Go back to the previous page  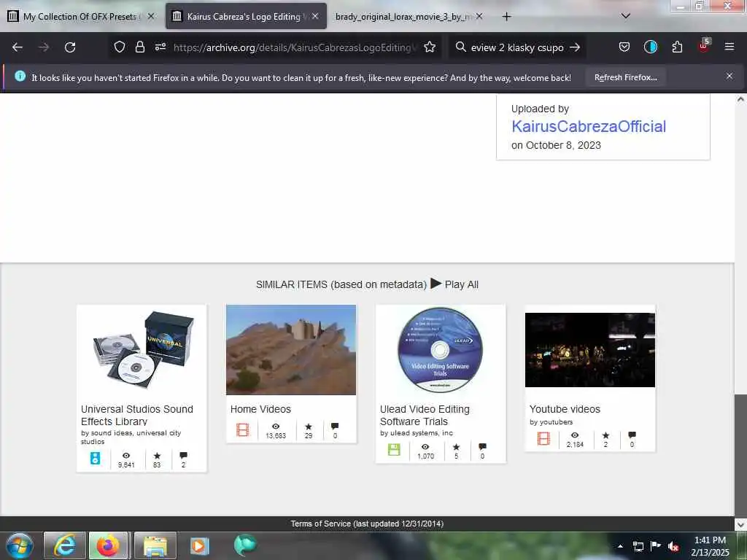(x=18, y=47)
